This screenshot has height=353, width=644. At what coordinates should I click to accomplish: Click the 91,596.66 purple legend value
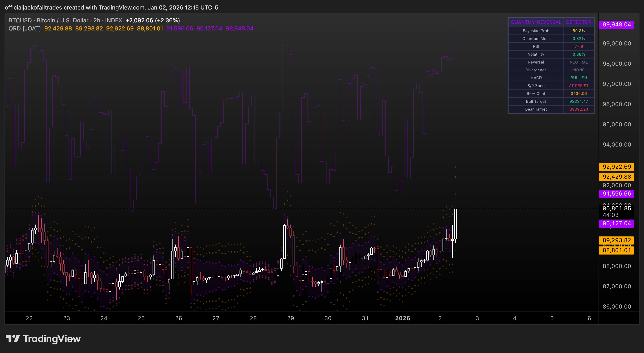point(180,29)
